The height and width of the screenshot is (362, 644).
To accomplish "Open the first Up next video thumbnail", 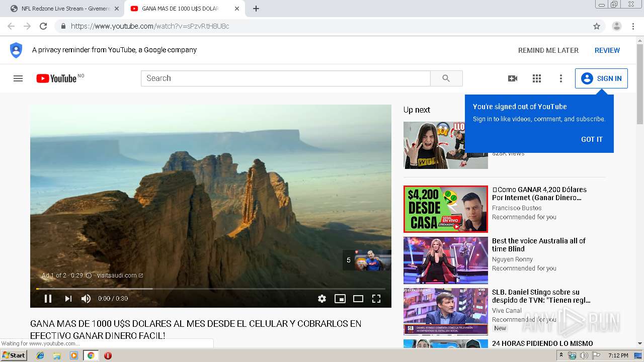I will click(446, 145).
